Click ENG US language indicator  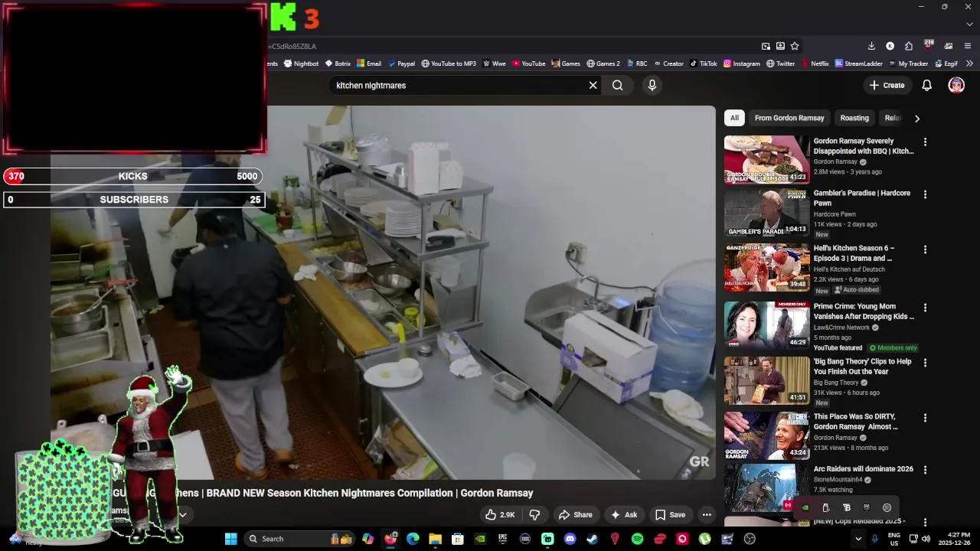[x=894, y=539]
